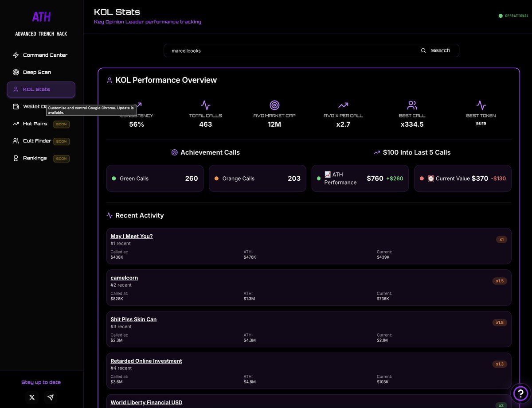Screen dimensions: 532x408
Task: Click the ATH logo
Action: (x=41, y=17)
